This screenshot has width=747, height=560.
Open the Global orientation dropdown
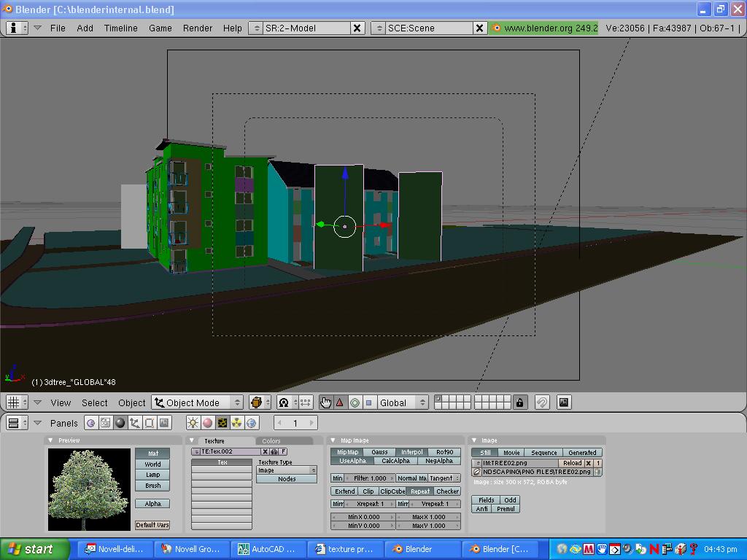403,402
